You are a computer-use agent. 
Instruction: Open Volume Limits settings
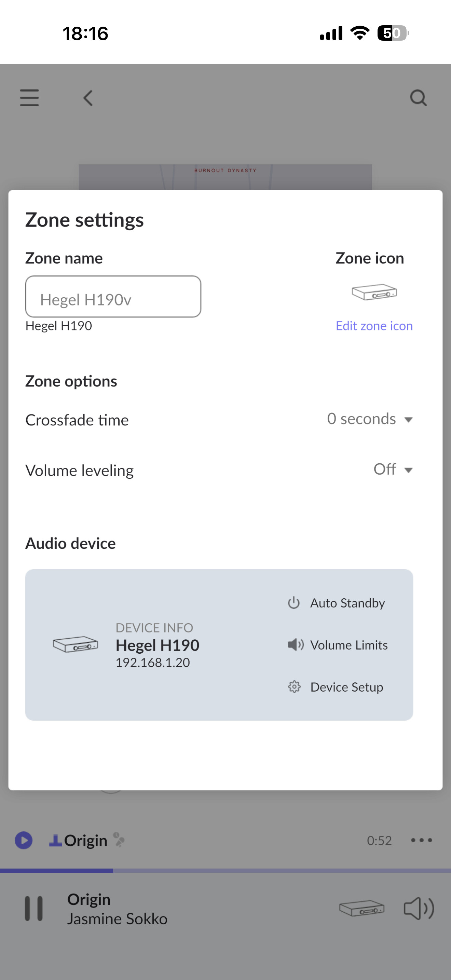click(x=349, y=645)
